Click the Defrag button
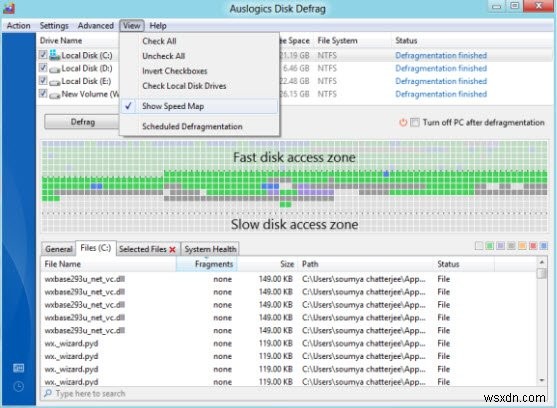Screen dimensions: 557x408 coord(82,122)
